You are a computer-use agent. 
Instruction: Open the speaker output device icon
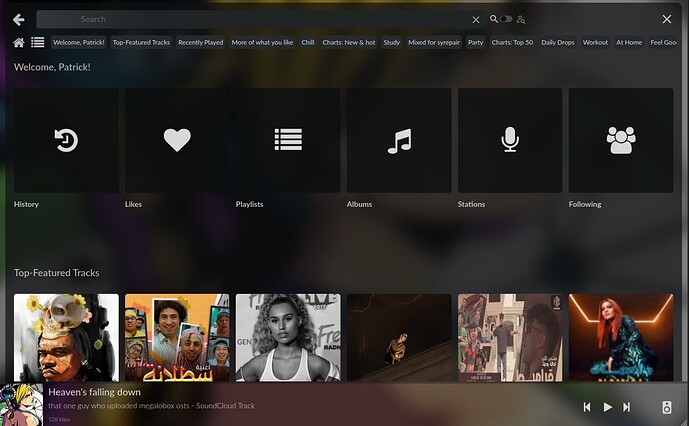(667, 407)
